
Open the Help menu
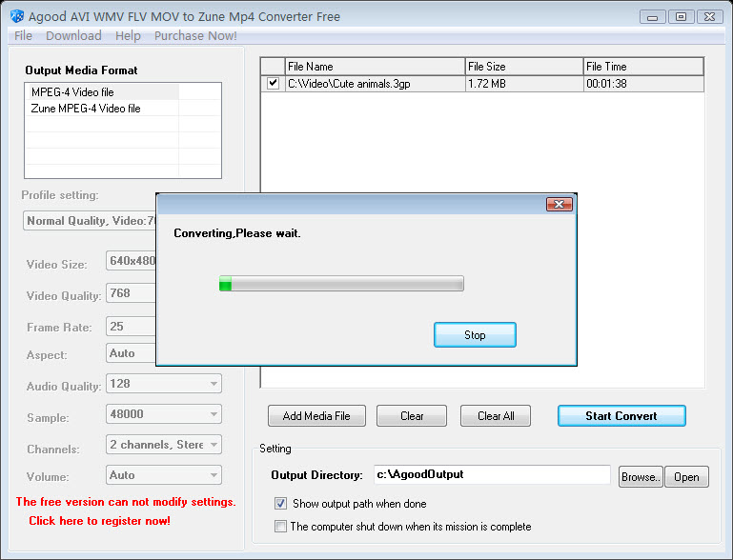coord(128,35)
